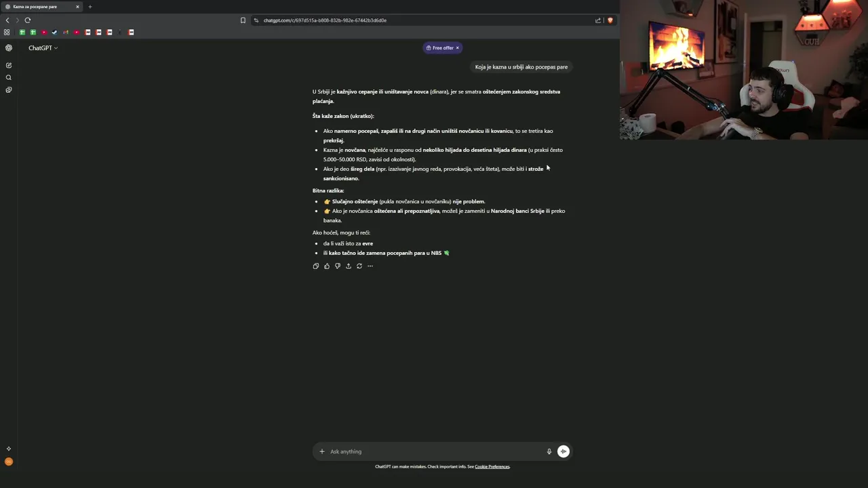The height and width of the screenshot is (488, 868).
Task: Dismiss the Free offer badge
Action: click(458, 48)
